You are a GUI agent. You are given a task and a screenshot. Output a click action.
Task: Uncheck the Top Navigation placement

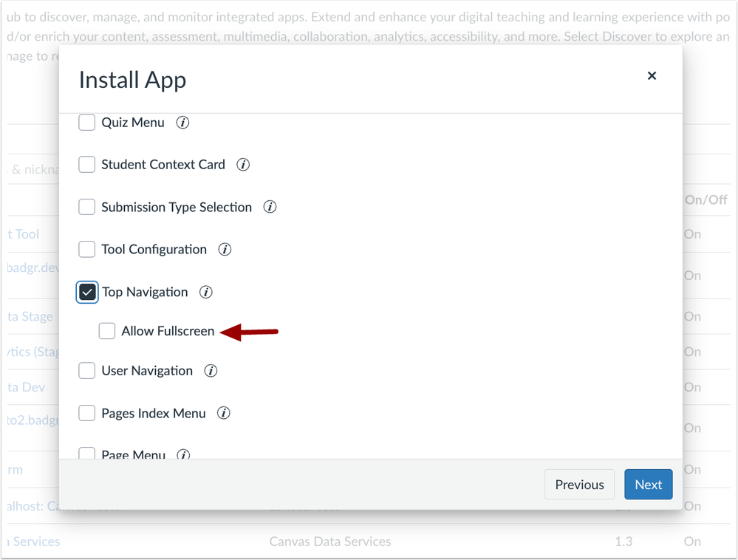pyautogui.click(x=87, y=293)
